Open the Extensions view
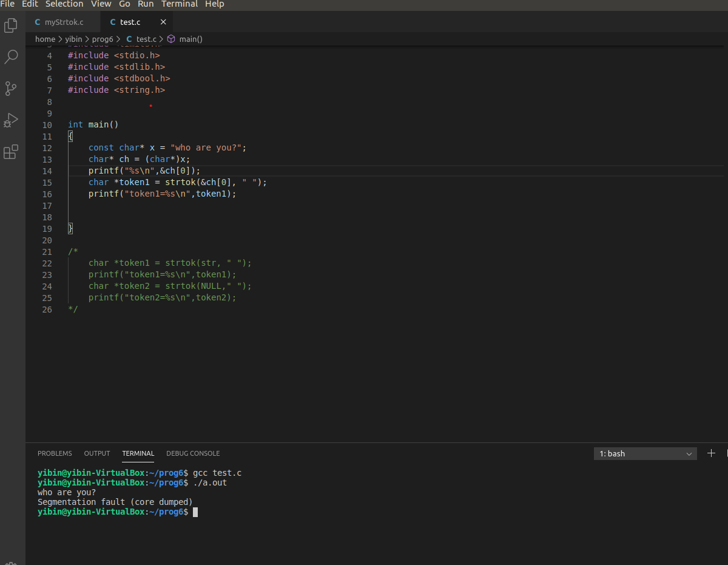728x565 pixels. [x=11, y=152]
